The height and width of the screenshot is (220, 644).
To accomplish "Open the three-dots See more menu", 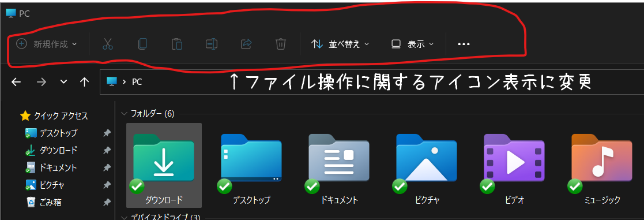I will pyautogui.click(x=464, y=44).
